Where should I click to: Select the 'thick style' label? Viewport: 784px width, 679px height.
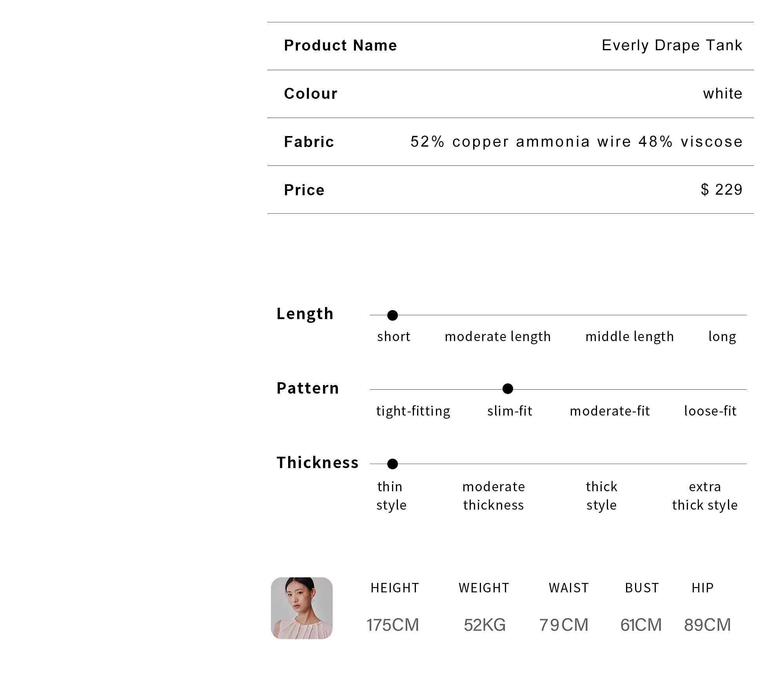pyautogui.click(x=601, y=496)
